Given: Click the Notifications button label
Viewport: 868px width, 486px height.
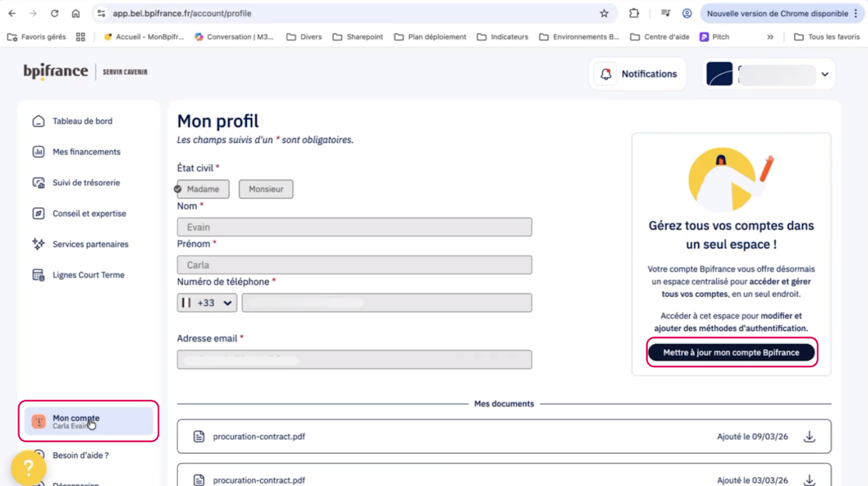Looking at the screenshot, I should point(649,74).
